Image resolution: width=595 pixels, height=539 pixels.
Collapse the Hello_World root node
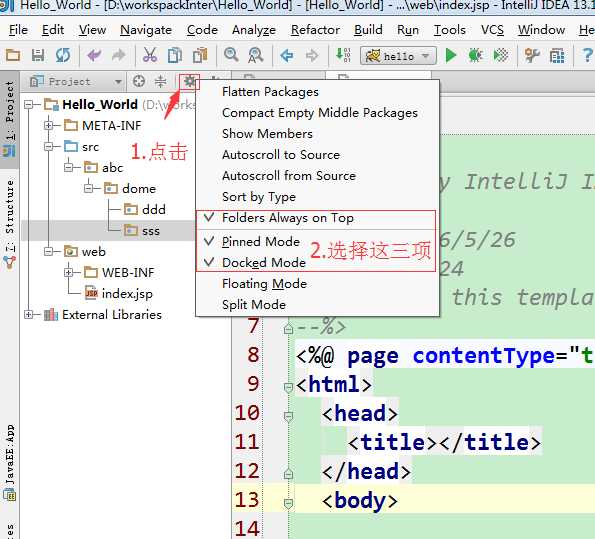[x=29, y=104]
